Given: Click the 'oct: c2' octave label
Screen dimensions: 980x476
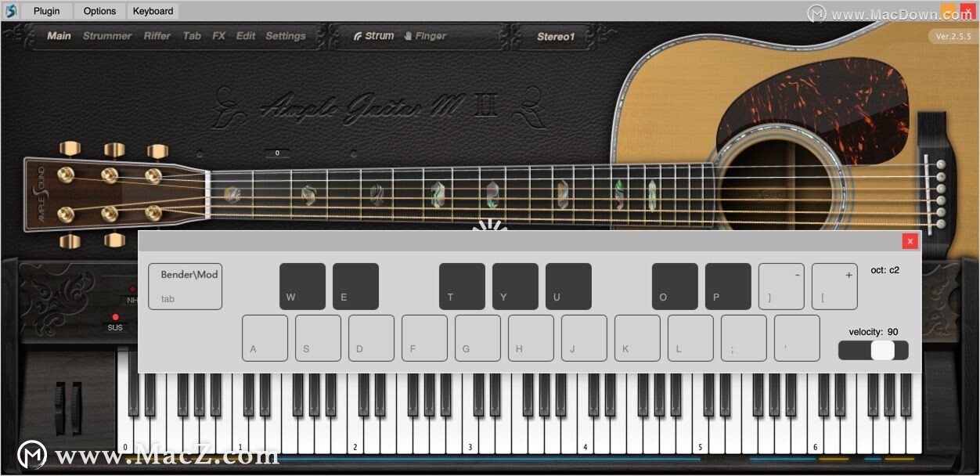Looking at the screenshot, I should click(885, 270).
